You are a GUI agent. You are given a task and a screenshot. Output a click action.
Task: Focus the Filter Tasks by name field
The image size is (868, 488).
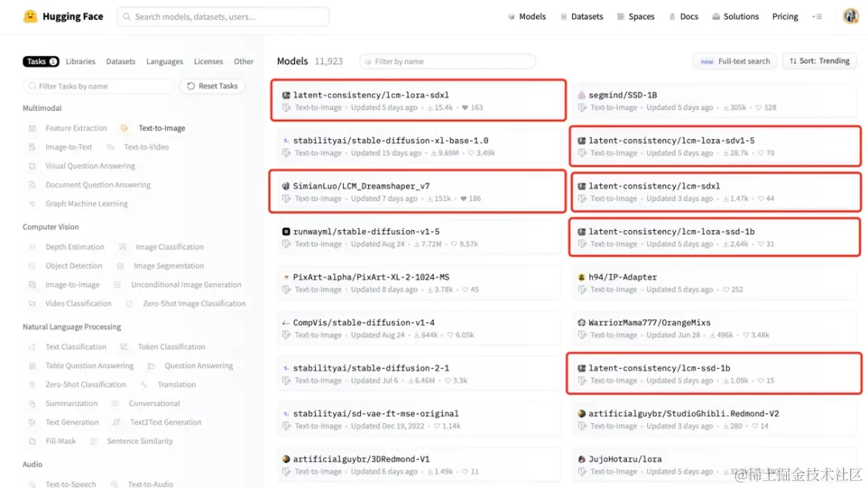pyautogui.click(x=99, y=86)
